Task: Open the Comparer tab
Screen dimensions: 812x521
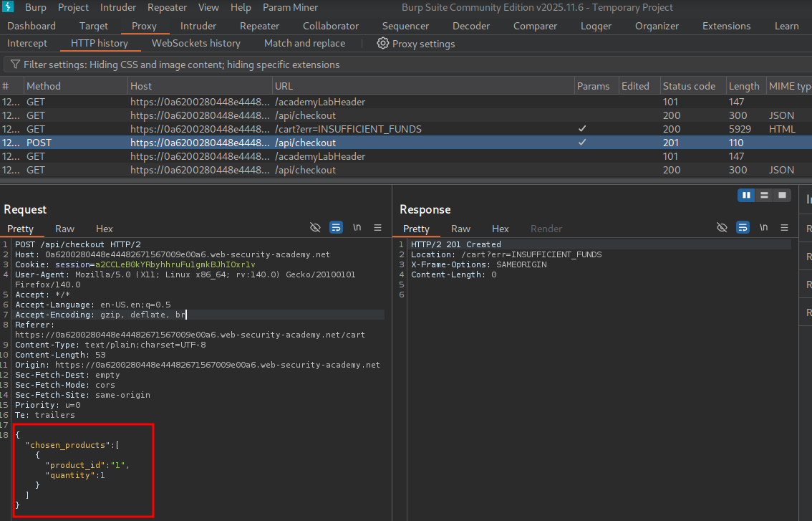Action: (535, 26)
